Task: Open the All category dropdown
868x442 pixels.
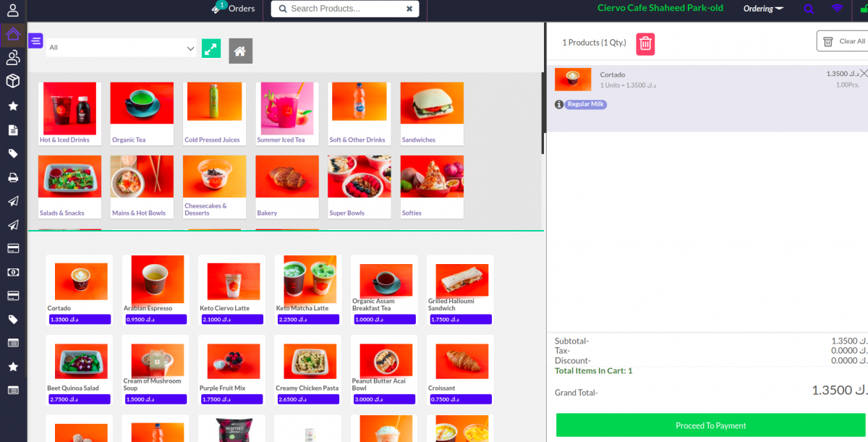Action: (122, 48)
